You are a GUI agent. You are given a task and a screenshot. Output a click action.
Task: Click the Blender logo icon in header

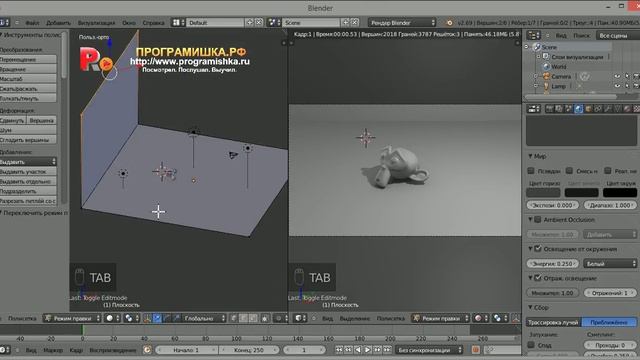coord(449,23)
